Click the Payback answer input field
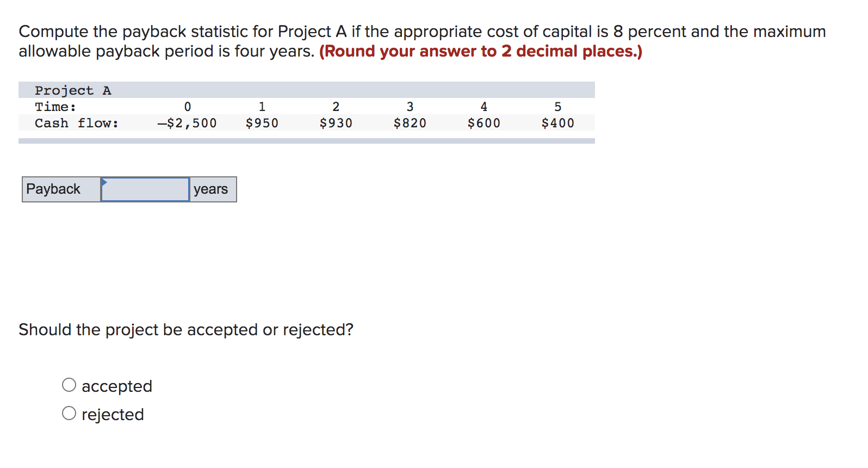Viewport: 868px width, 468px height. point(144,189)
